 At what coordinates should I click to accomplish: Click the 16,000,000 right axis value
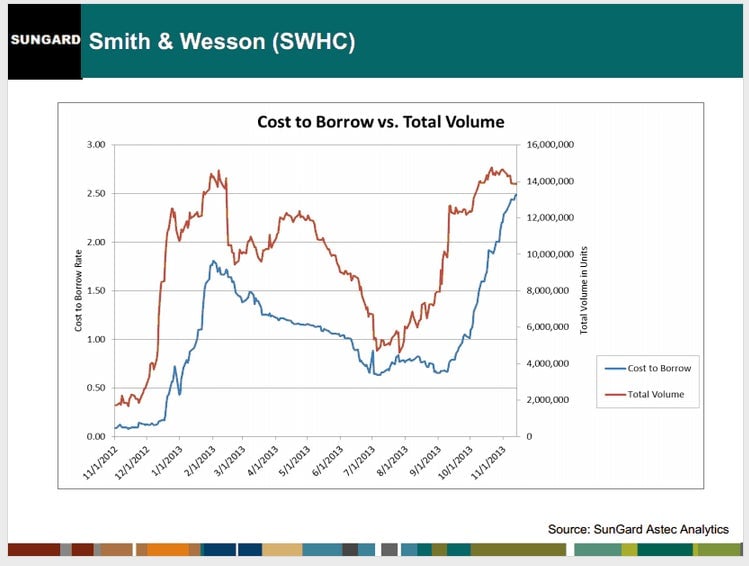[x=550, y=145]
